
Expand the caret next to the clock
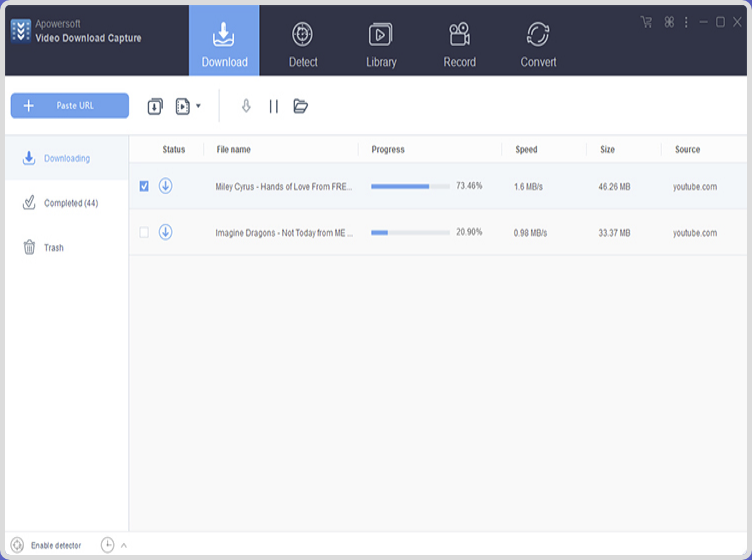click(124, 545)
